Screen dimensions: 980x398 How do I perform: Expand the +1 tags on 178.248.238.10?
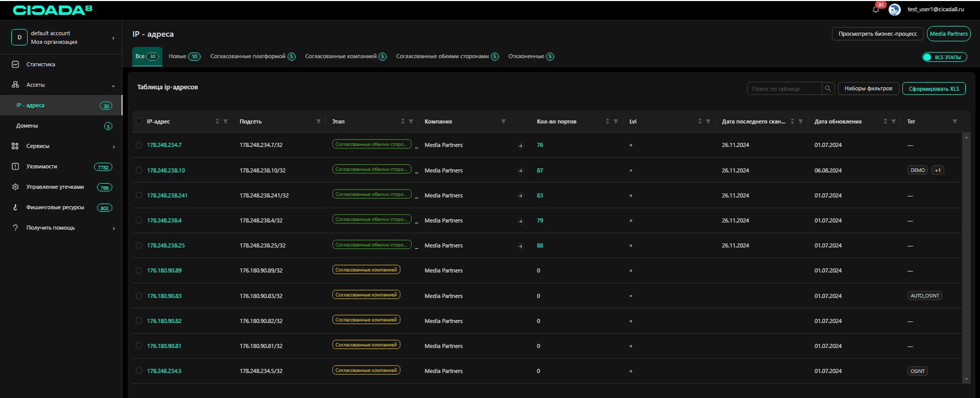[x=938, y=170]
